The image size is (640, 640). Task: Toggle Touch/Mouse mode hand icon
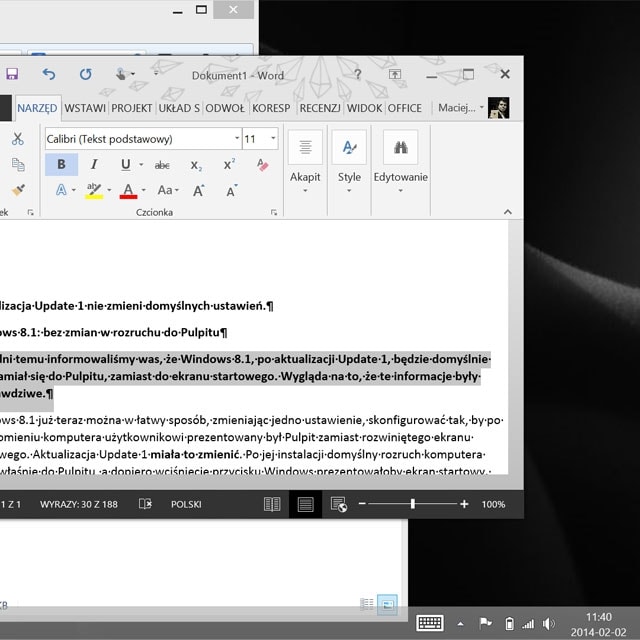tap(121, 74)
